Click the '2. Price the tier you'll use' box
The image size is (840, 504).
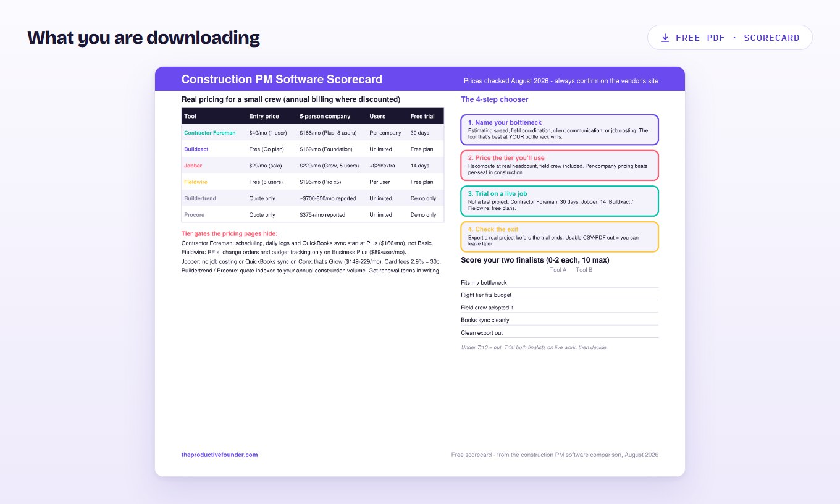560,165
